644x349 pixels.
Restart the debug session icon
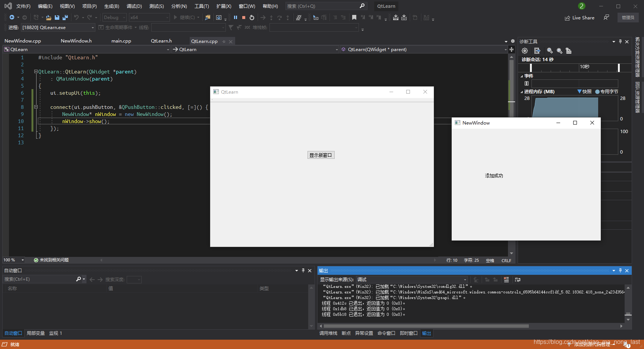coord(252,18)
